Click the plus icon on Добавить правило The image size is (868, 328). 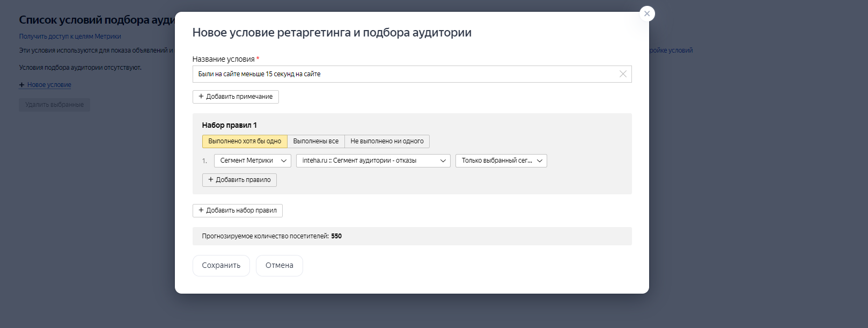(x=211, y=180)
